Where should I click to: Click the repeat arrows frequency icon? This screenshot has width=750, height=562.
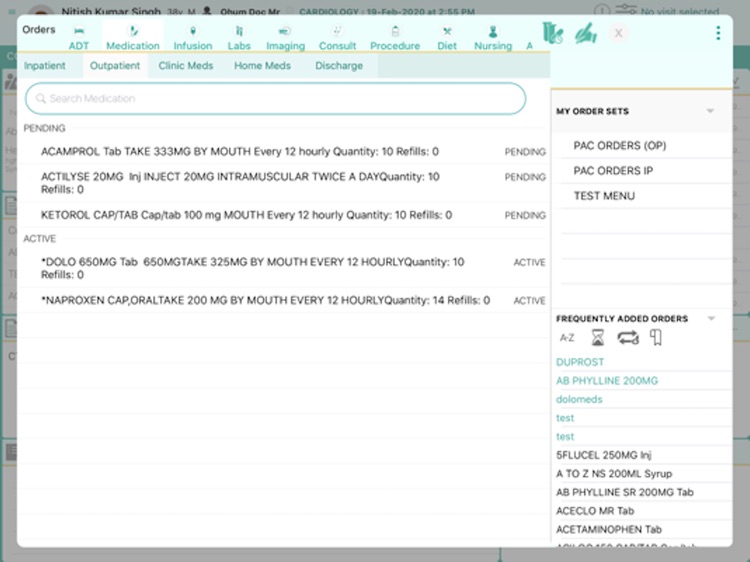628,338
